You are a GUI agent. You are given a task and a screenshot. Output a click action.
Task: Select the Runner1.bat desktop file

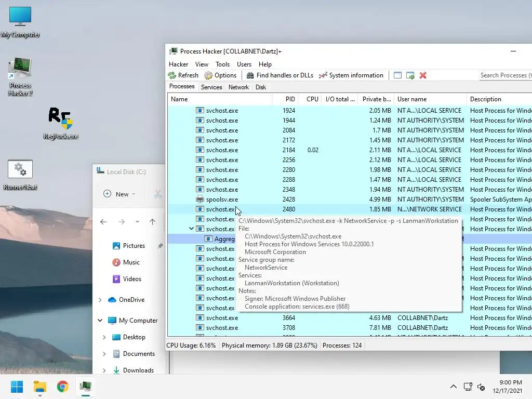[20, 175]
